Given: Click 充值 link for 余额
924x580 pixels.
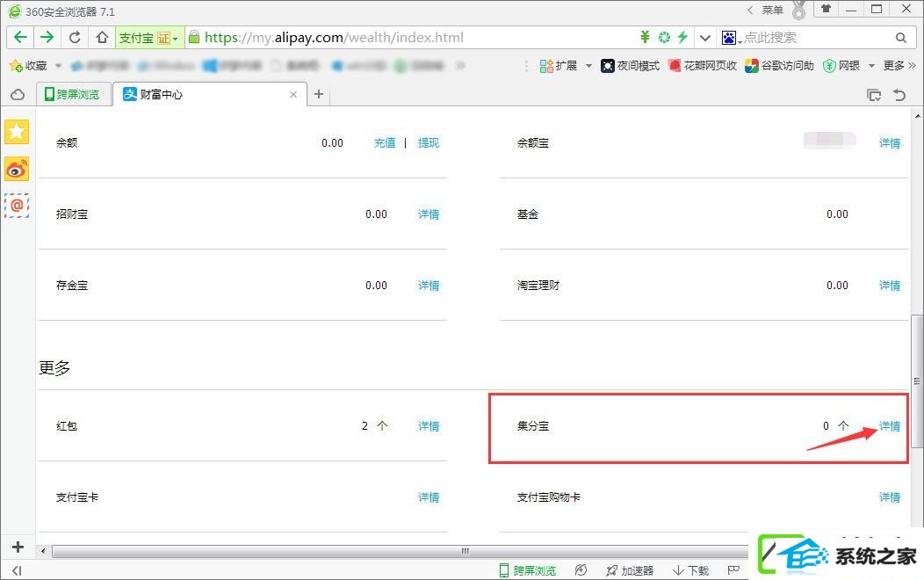Looking at the screenshot, I should [x=385, y=142].
